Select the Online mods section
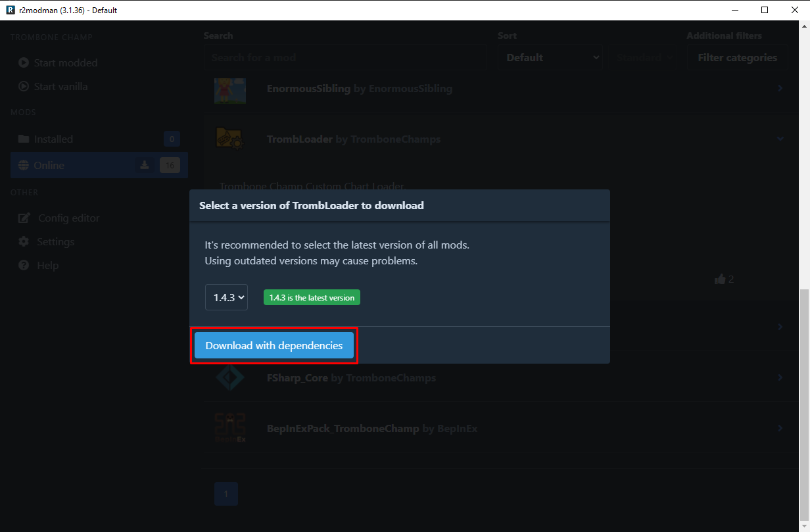Viewport: 810px width, 532px height. (x=99, y=165)
